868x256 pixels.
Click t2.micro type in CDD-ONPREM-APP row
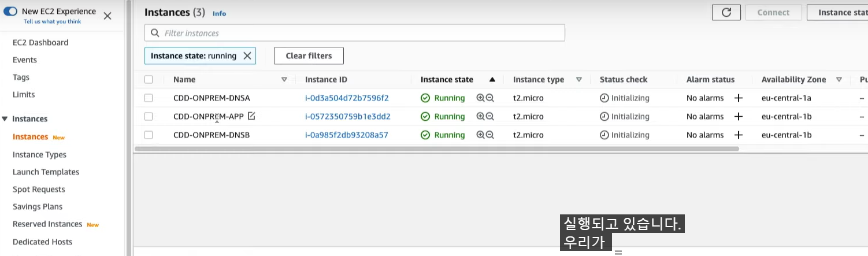[x=528, y=117]
